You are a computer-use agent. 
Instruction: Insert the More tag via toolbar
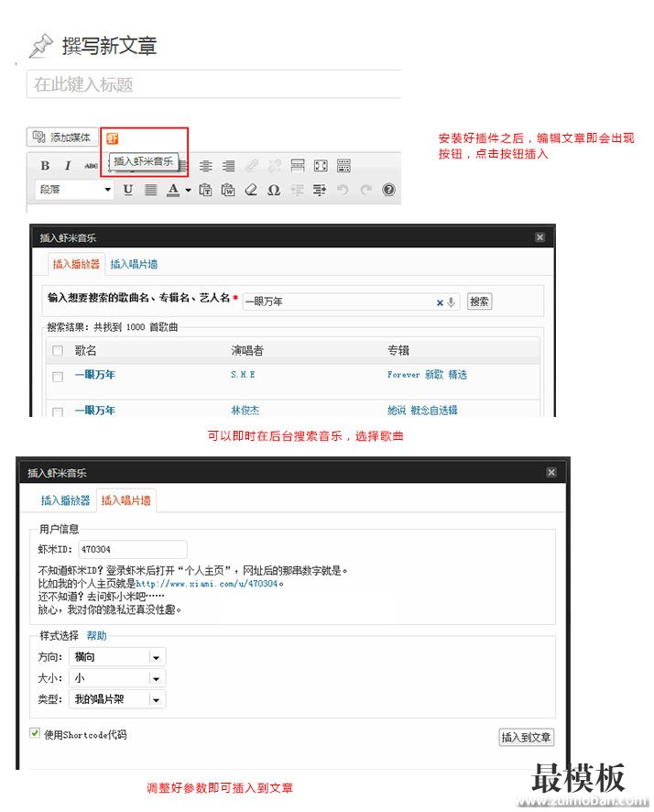click(298, 166)
